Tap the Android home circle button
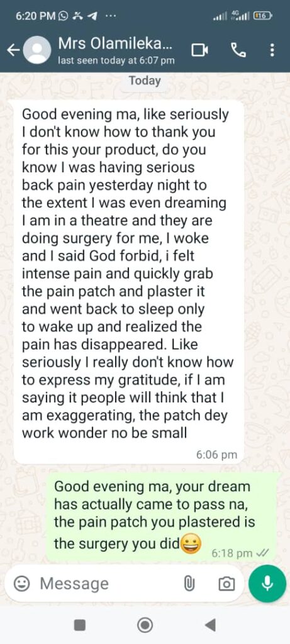 [145, 625]
